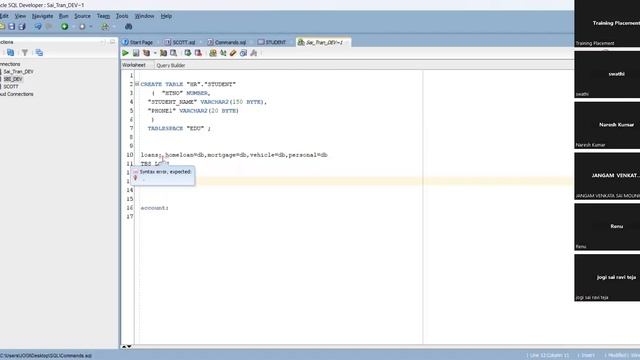The height and width of the screenshot is (360, 640).
Task: Click the green plus New Connection icon
Action: click(x=64, y=27)
